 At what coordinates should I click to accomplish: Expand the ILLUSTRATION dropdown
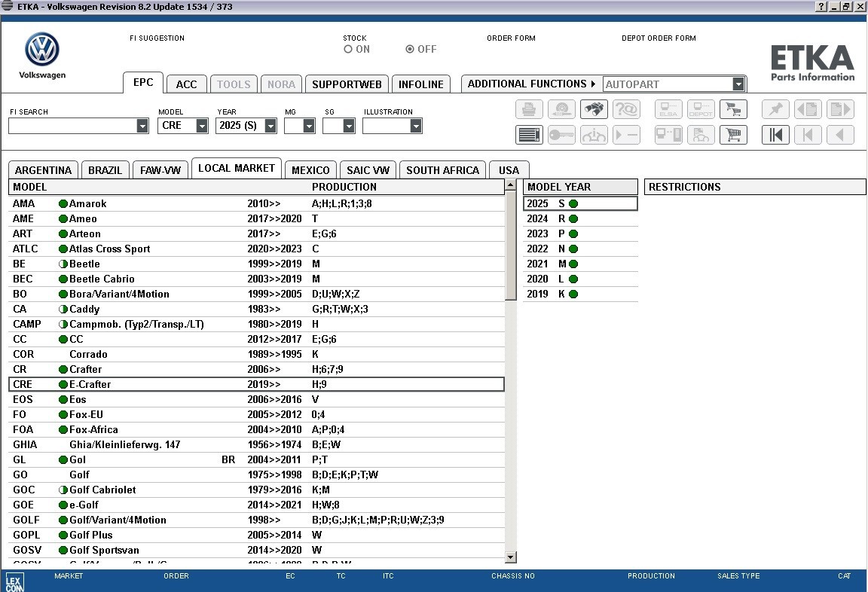[x=416, y=126]
